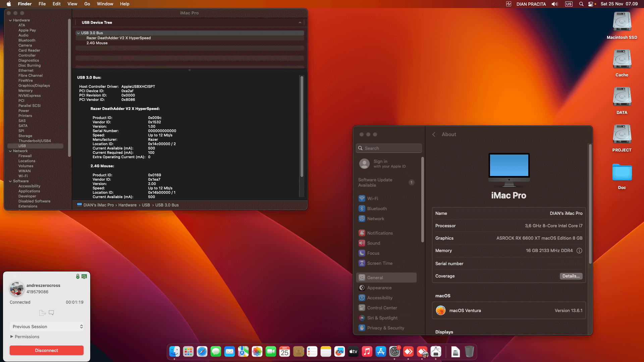Open US input source menu
644x362 pixels.
coord(569,4)
